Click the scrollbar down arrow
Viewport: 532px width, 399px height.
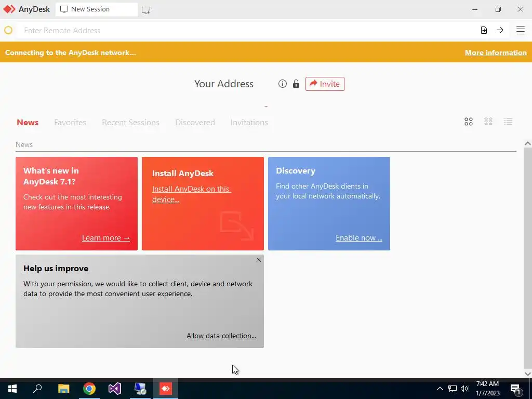coord(527,374)
